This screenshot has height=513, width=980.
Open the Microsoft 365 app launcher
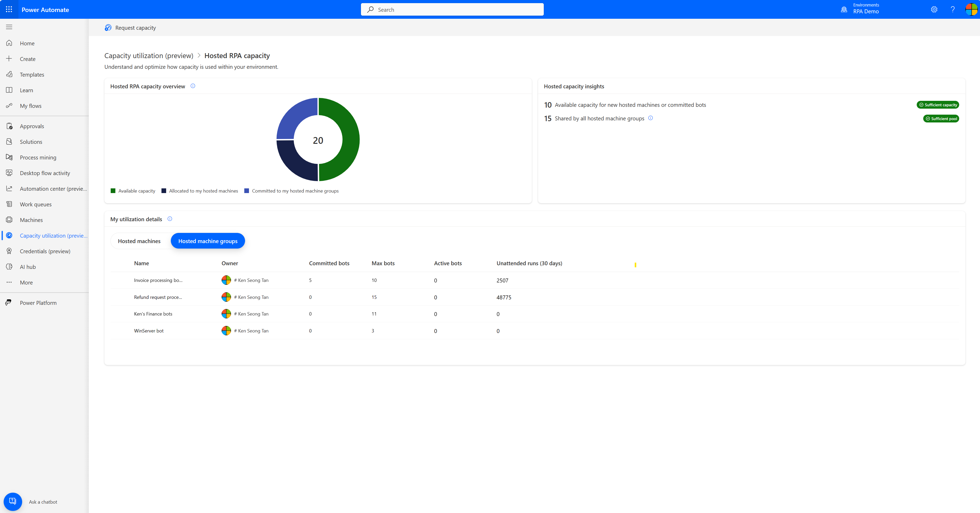[x=9, y=9]
